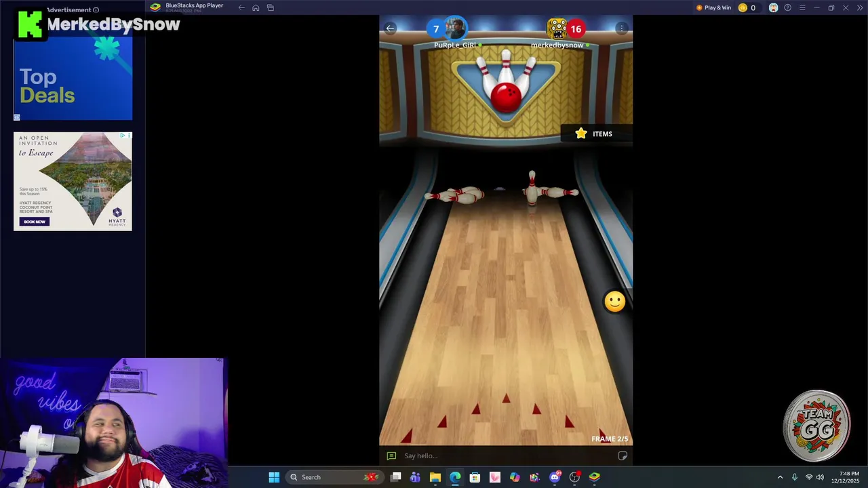Click the Advertisement info icon
The width and height of the screenshot is (868, 488).
coord(96,10)
